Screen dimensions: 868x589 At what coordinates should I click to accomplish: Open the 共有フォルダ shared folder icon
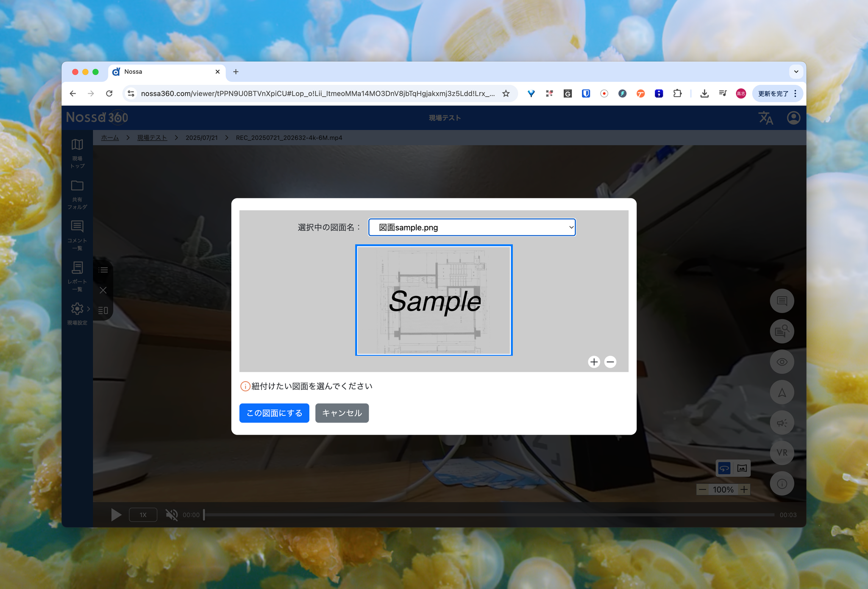click(x=77, y=186)
